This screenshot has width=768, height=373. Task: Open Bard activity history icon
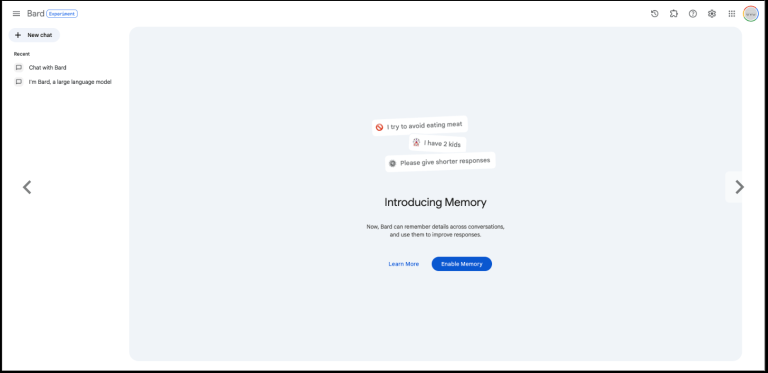(x=654, y=14)
